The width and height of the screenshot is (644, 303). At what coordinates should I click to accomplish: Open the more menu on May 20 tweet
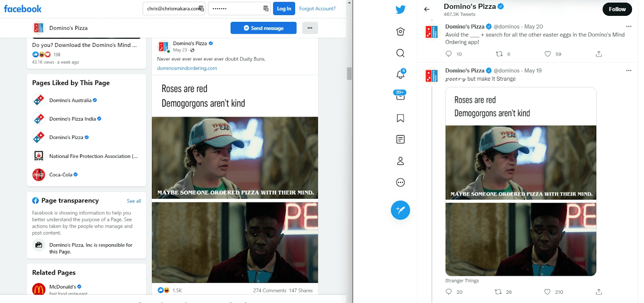click(x=629, y=26)
